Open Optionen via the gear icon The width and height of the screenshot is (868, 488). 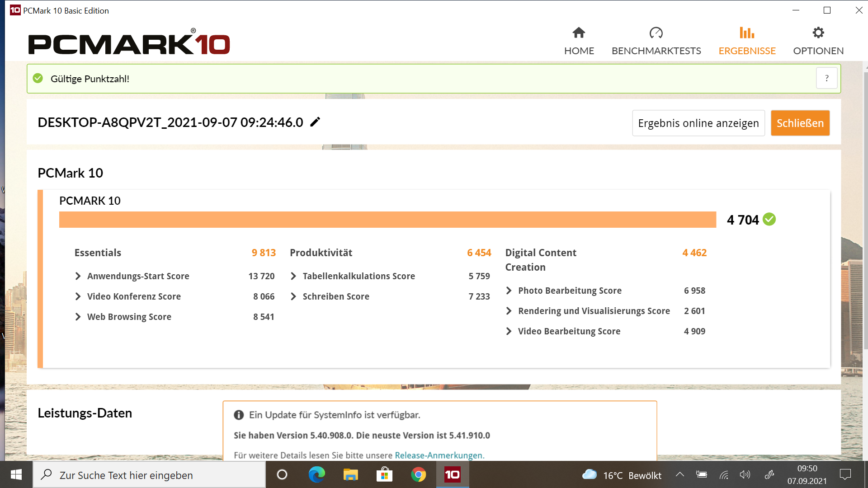pyautogui.click(x=818, y=33)
